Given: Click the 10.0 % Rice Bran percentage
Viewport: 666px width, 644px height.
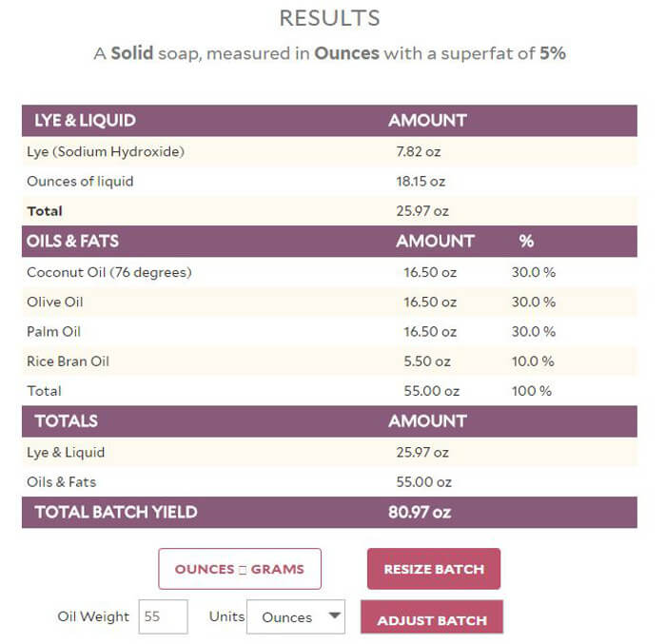Looking at the screenshot, I should pos(533,361).
